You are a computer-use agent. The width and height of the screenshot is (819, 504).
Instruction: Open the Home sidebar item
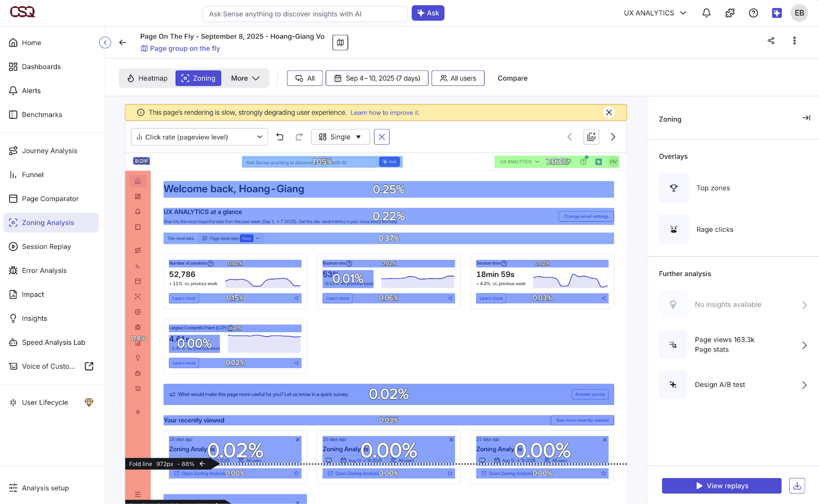(x=51, y=43)
